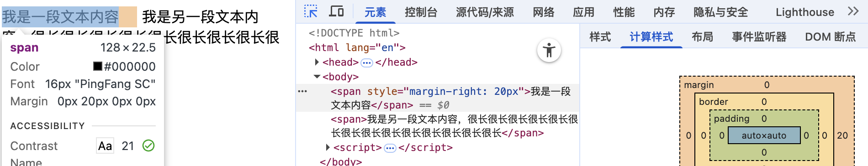Switch to the 元素 tab

pos(375,12)
